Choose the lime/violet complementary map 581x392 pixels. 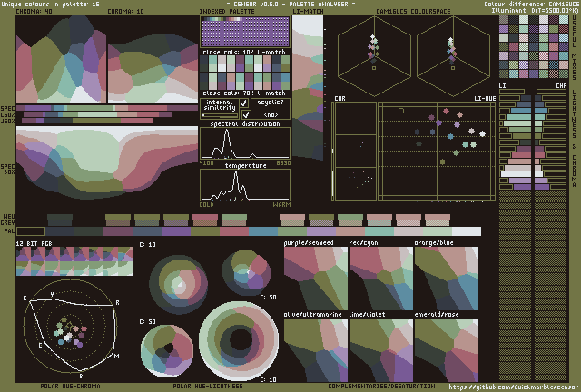point(380,348)
